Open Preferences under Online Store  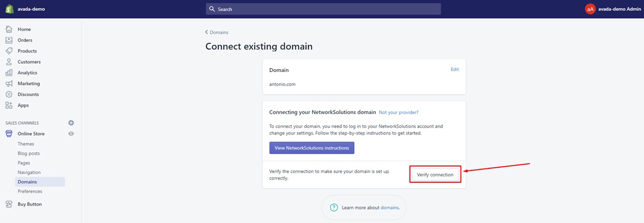tap(30, 191)
